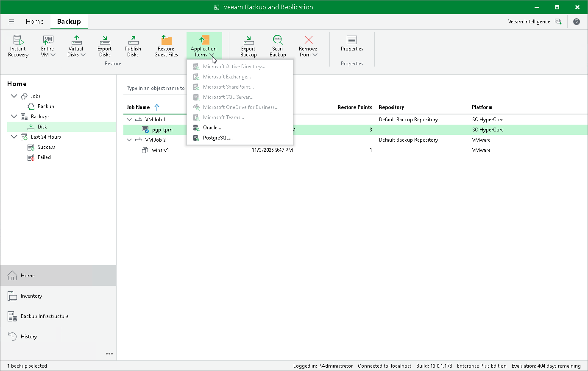Screen dimensions: 588x371
Task: Open Remove from dropdown
Action: point(308,46)
